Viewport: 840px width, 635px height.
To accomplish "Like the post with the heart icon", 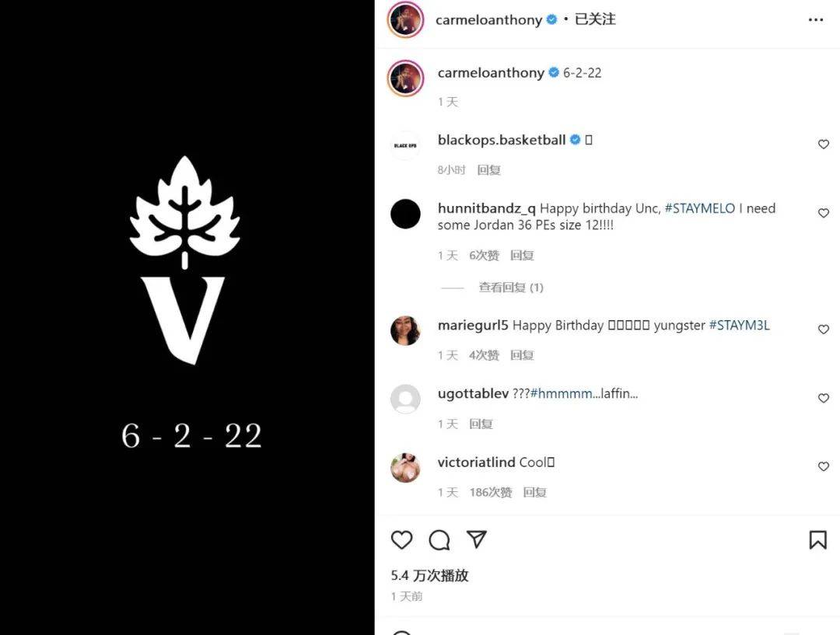I will point(402,539).
